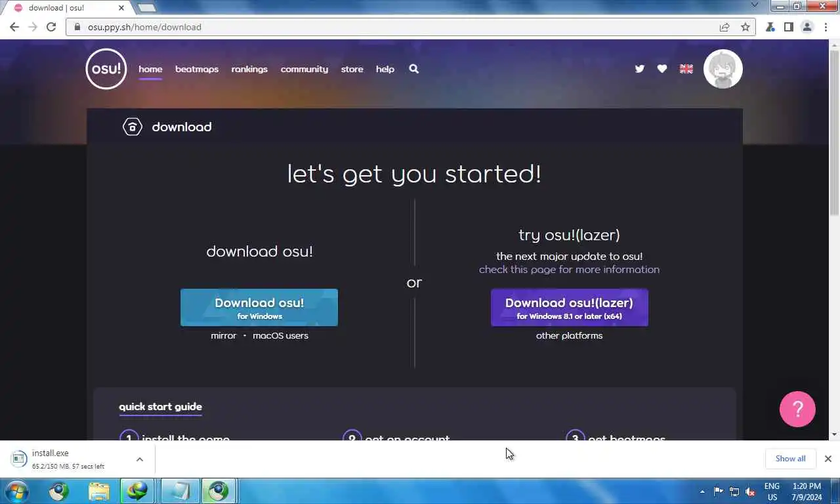Go to the home menu item
Screen dimensions: 840x504
150,69
